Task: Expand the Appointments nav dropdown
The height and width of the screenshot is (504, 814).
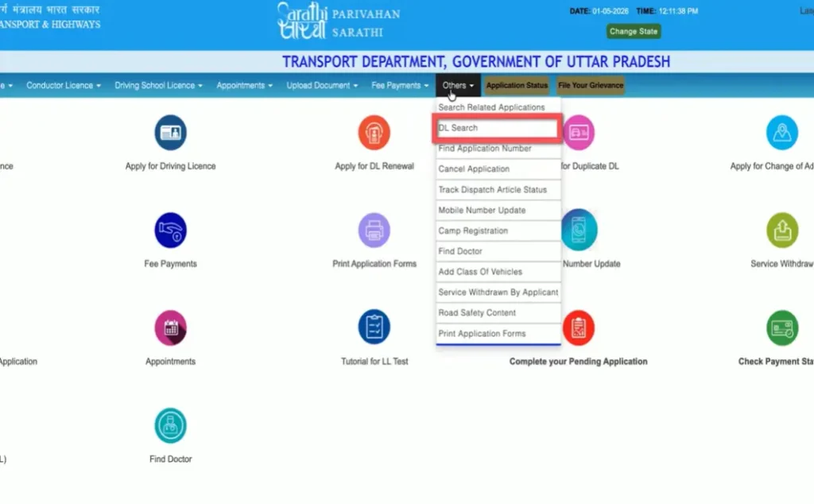Action: (244, 85)
